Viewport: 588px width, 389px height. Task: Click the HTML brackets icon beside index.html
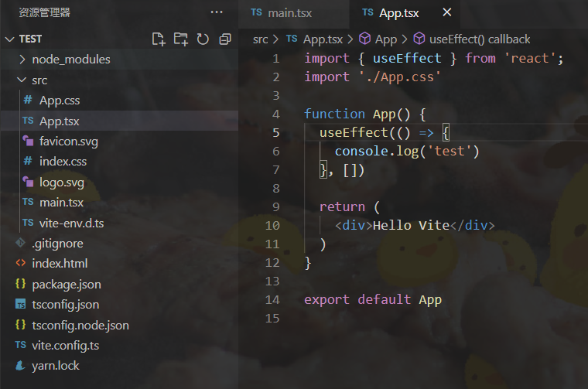pos(21,263)
